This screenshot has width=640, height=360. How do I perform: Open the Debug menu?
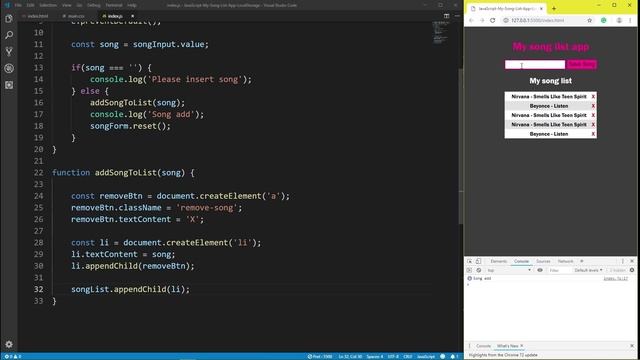point(93,5)
